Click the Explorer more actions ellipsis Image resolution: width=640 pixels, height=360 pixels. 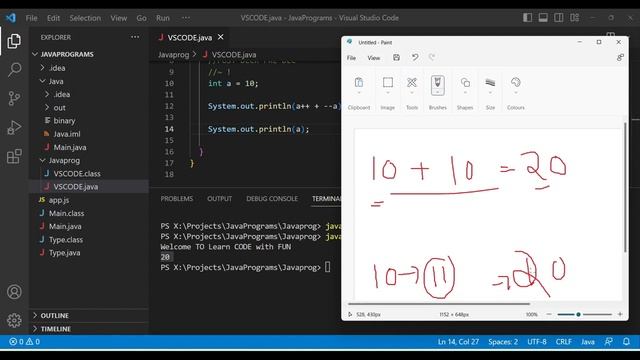tap(135, 37)
